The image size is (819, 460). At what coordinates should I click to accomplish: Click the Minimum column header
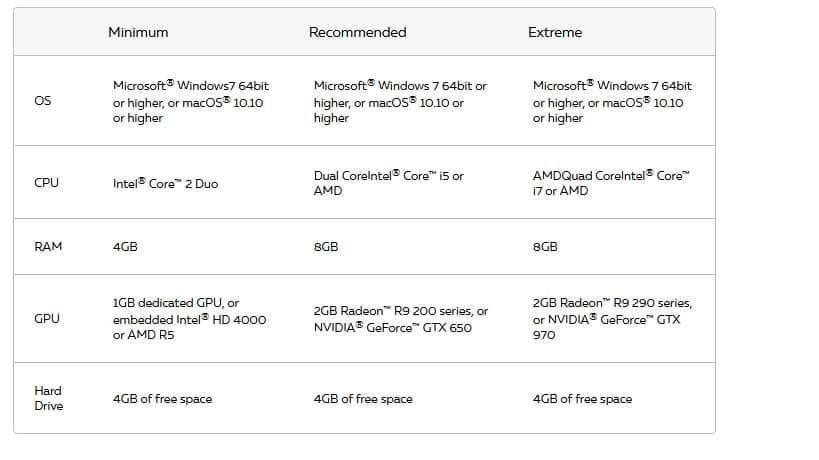tap(138, 32)
